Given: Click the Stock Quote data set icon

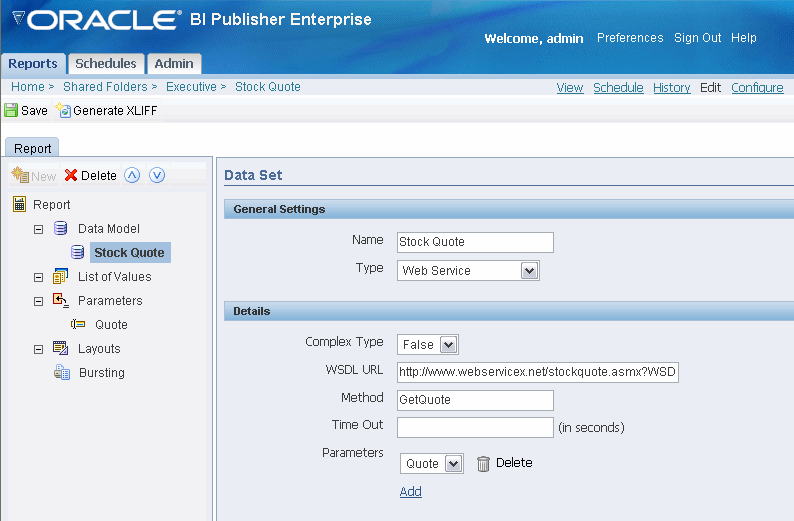Looking at the screenshot, I should 77,252.
